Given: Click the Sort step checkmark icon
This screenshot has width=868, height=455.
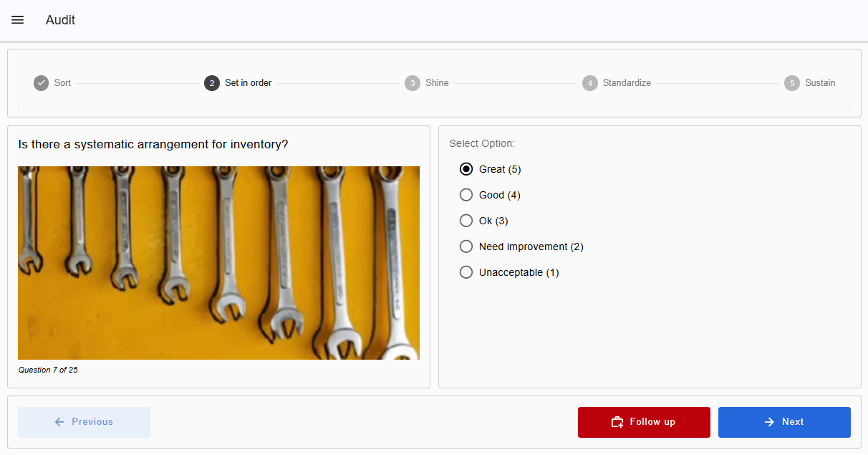Looking at the screenshot, I should click(x=41, y=83).
